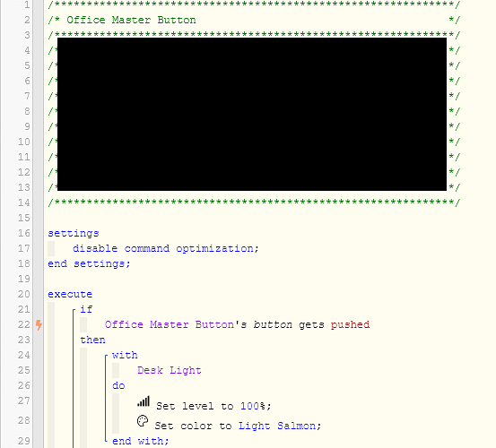Click the 'settings' block keyword
The width and height of the screenshot is (496, 448).
74,234
